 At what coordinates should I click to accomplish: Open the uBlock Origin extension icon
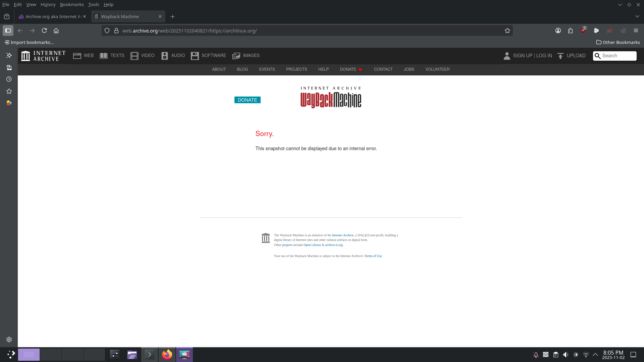583,31
